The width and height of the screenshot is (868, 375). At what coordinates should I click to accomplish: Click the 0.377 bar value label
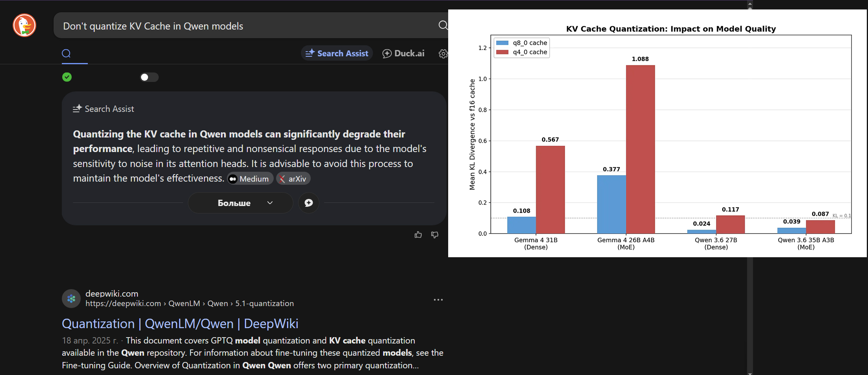[x=611, y=169]
